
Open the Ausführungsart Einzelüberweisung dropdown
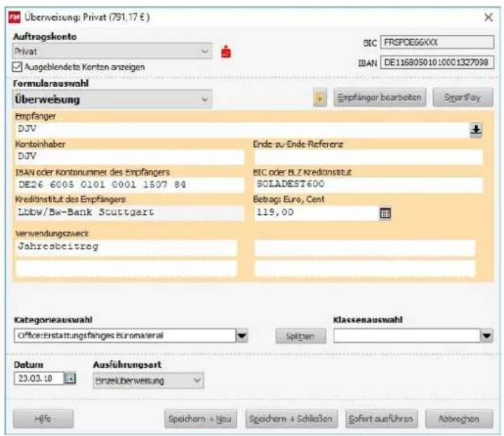[149, 381]
